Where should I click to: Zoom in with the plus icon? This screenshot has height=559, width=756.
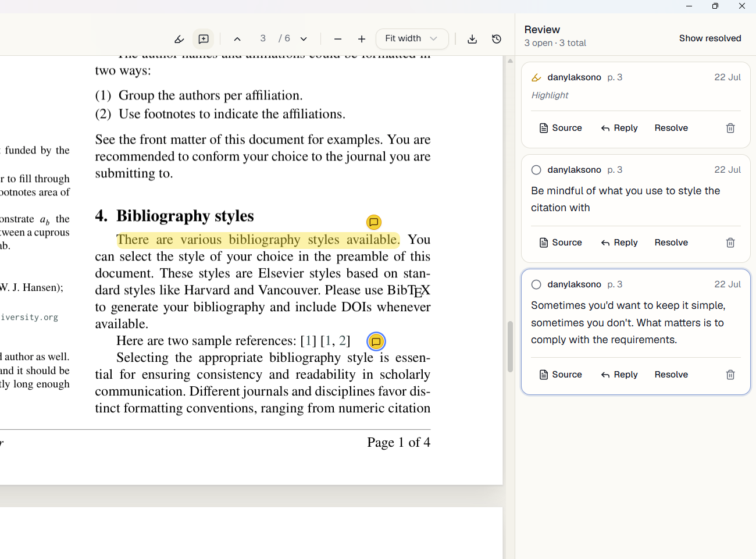[x=362, y=39]
